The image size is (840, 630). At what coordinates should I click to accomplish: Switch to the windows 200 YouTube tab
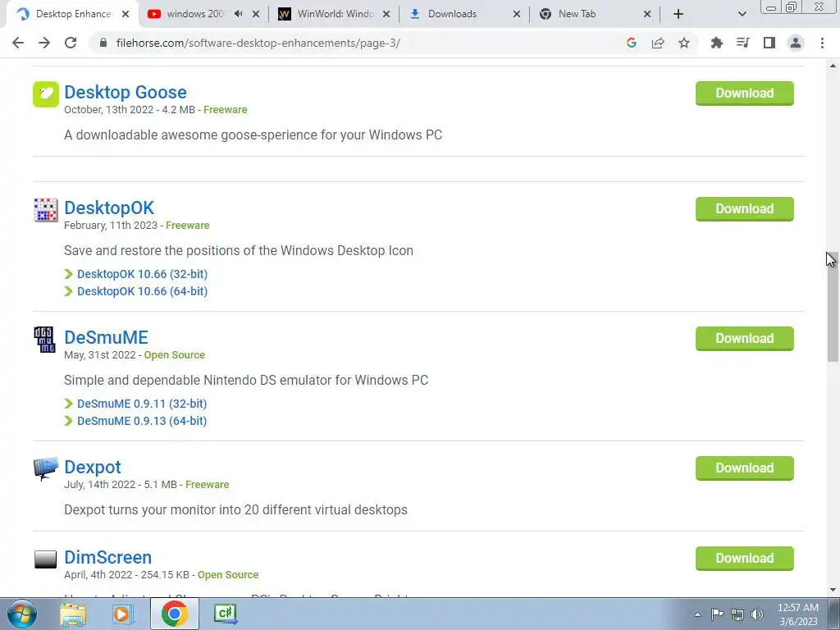(195, 14)
